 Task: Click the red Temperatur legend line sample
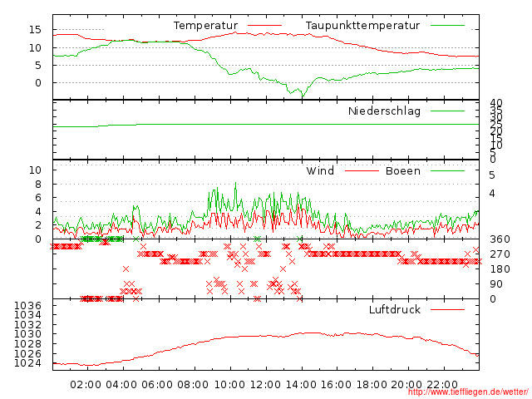tap(264, 26)
